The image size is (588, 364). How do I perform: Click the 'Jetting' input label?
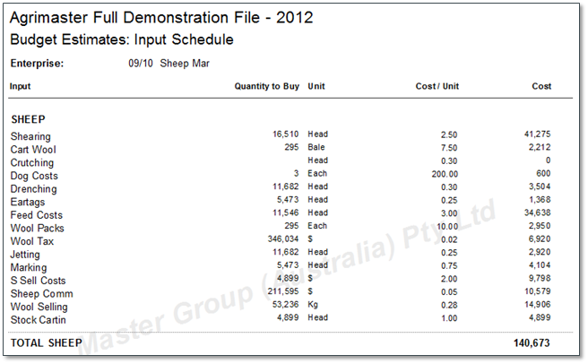pos(25,255)
